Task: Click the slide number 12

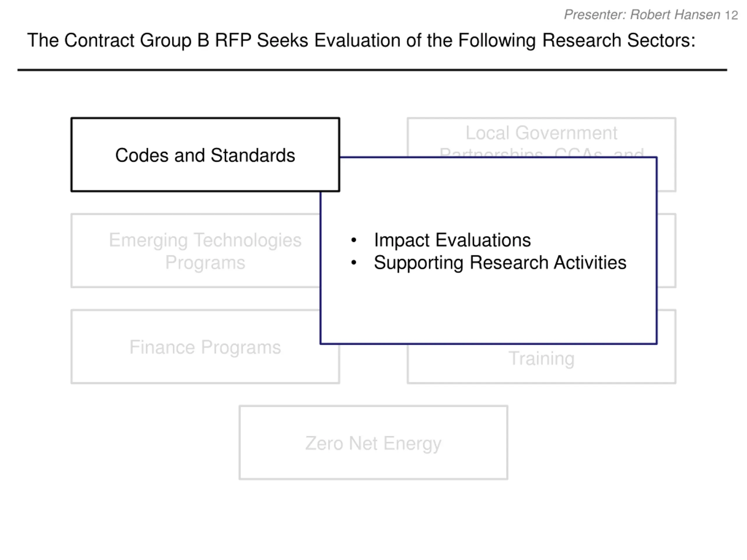Action: tap(731, 15)
